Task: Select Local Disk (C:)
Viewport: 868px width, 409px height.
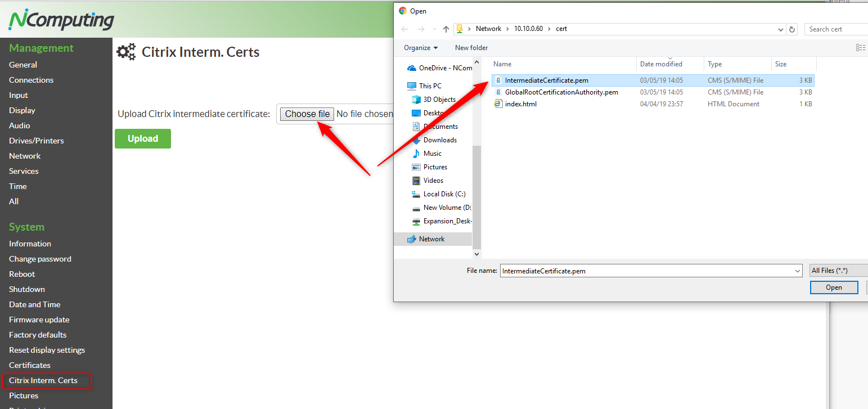Action: (x=439, y=194)
